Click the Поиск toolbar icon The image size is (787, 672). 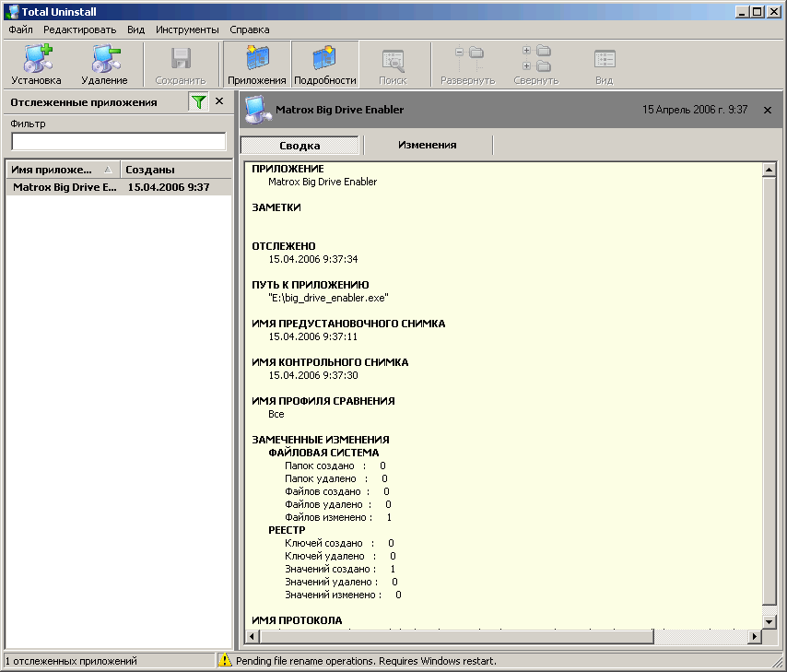click(393, 65)
